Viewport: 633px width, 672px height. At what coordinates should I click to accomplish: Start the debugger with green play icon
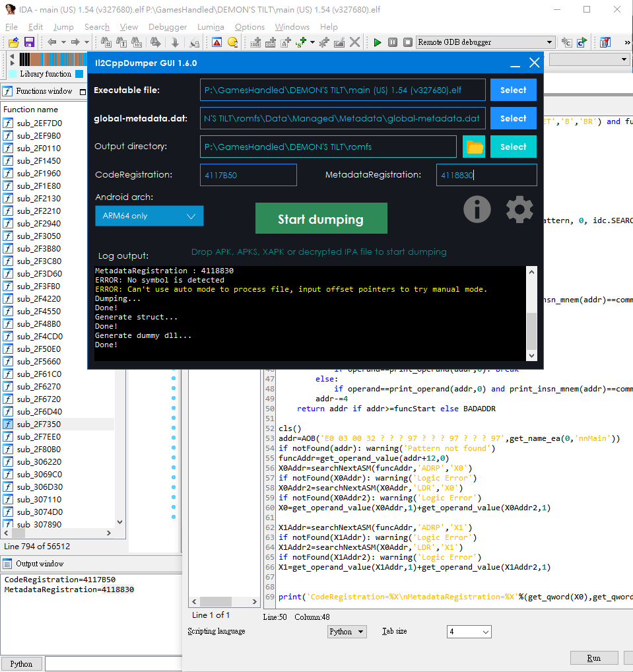[377, 42]
